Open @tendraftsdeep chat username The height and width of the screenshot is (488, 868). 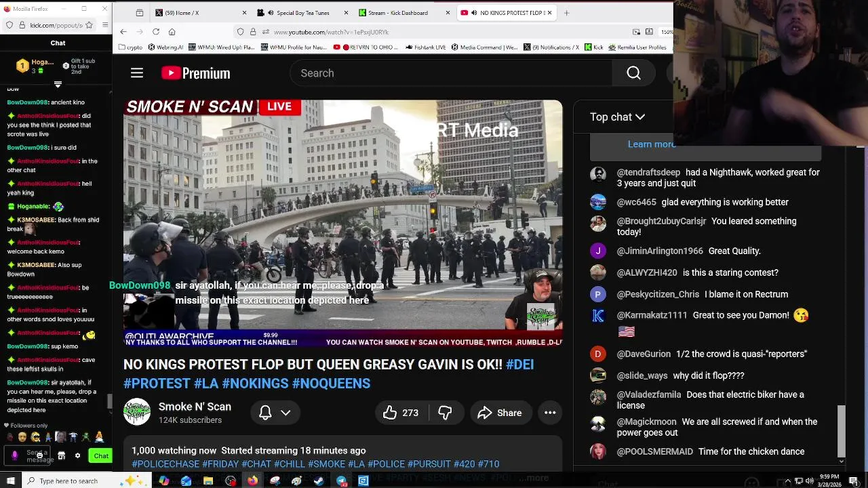648,172
